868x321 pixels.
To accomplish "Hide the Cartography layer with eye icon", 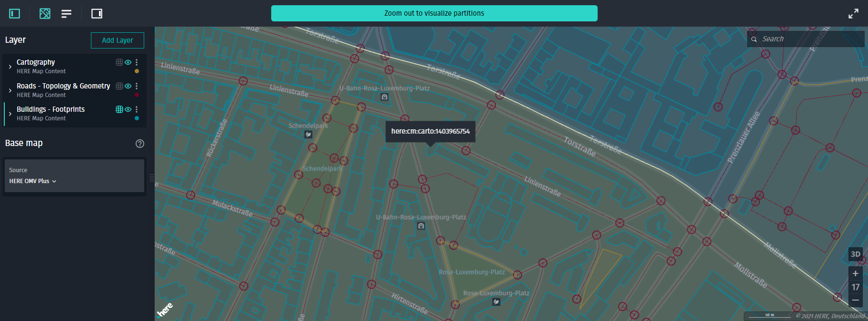I will point(128,62).
